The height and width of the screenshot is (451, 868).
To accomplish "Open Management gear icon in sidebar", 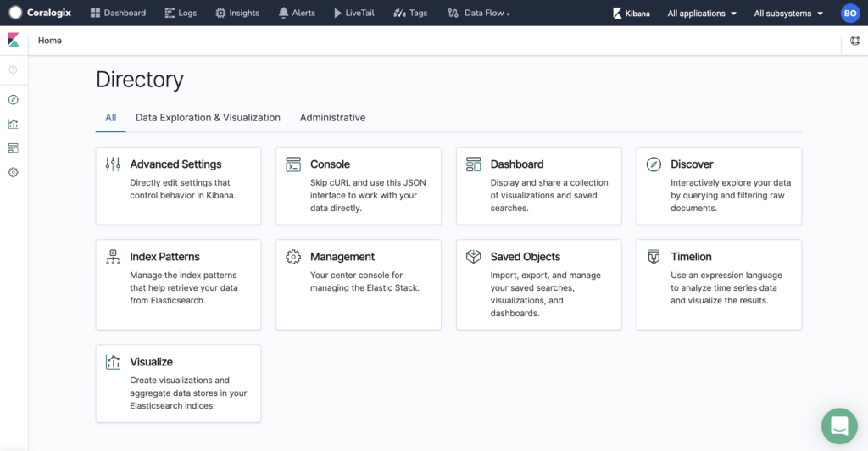I will (14, 173).
